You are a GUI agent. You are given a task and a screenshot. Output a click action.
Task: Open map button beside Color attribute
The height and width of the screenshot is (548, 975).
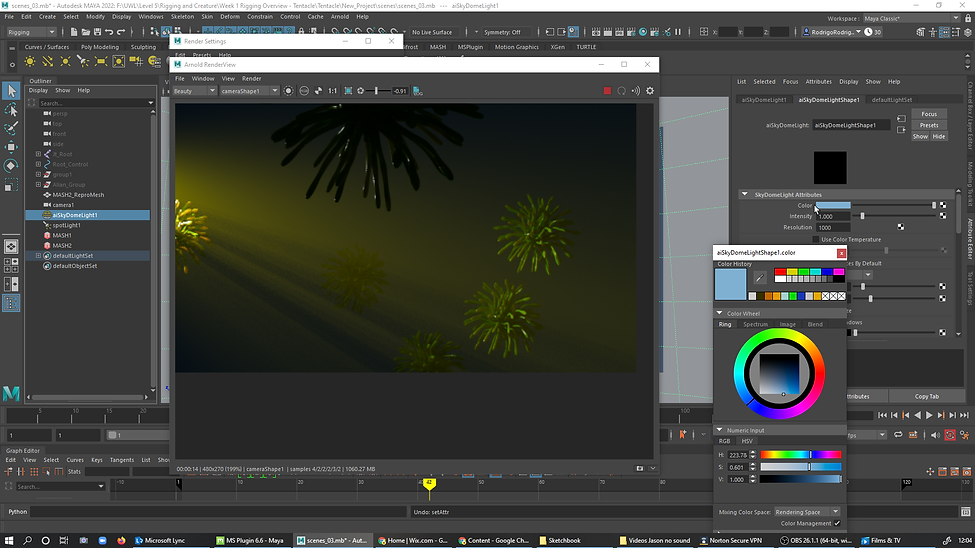coord(943,205)
